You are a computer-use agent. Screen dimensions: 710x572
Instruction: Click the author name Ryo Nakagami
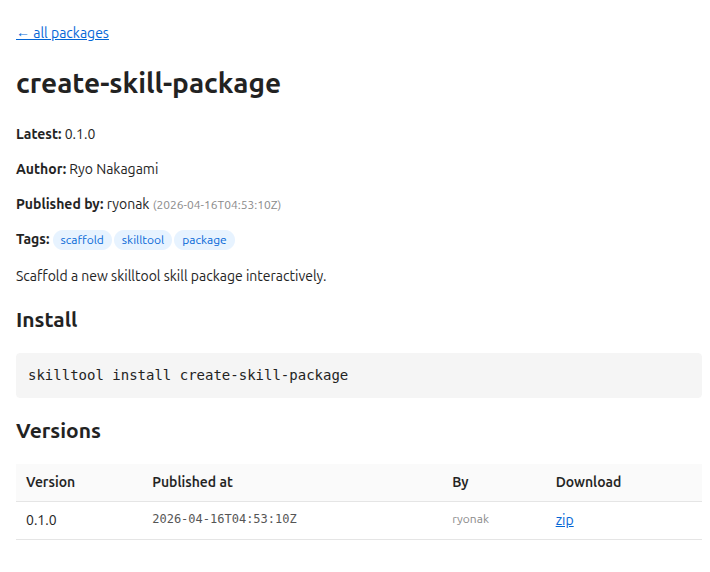coord(113,169)
